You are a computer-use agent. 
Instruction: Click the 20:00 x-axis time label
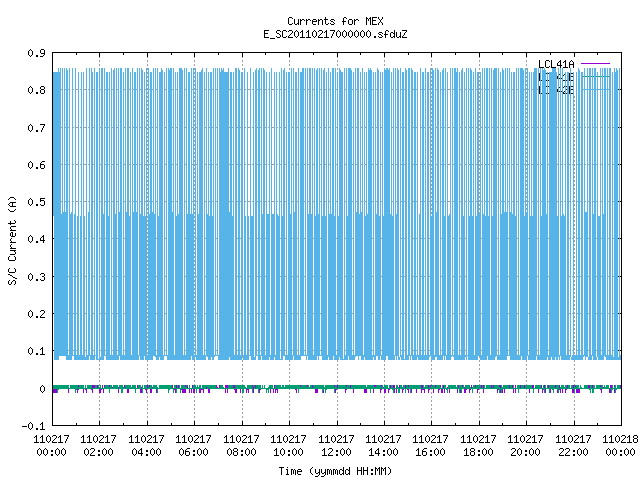(x=525, y=452)
